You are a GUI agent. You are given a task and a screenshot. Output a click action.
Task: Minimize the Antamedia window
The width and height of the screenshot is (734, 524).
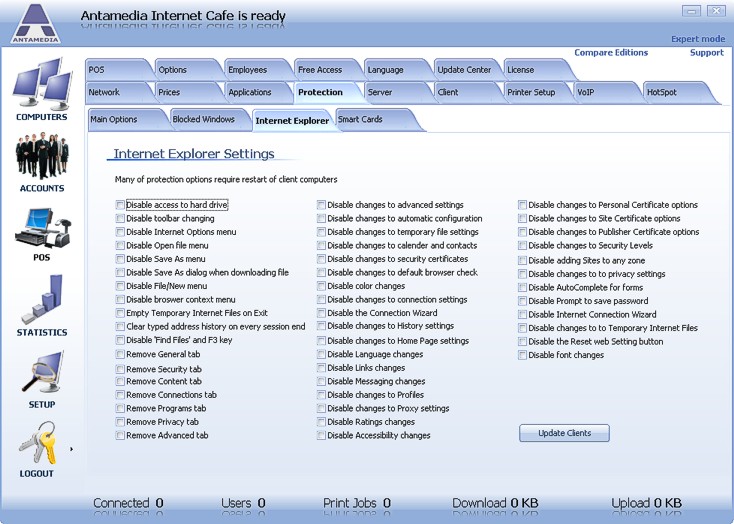tap(691, 10)
